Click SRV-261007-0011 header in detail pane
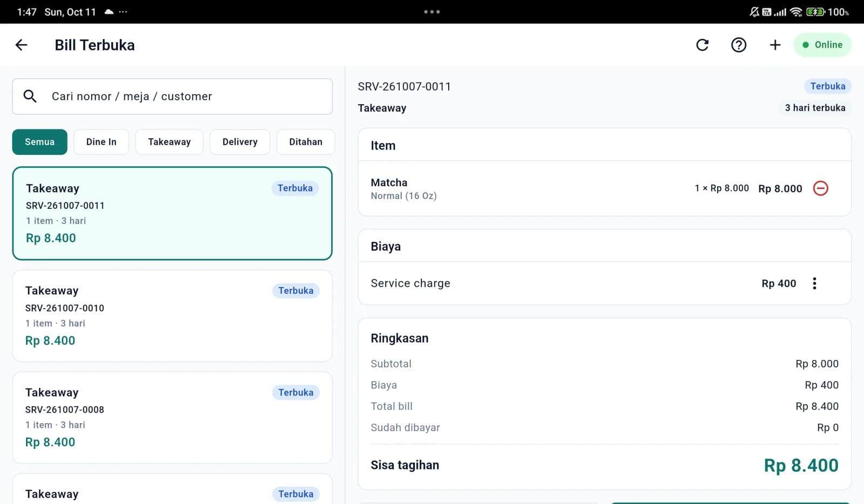The image size is (864, 504). tap(404, 86)
